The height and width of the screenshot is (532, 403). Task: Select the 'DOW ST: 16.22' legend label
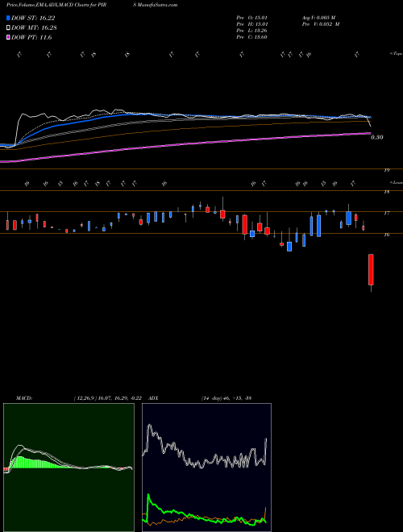[33, 18]
